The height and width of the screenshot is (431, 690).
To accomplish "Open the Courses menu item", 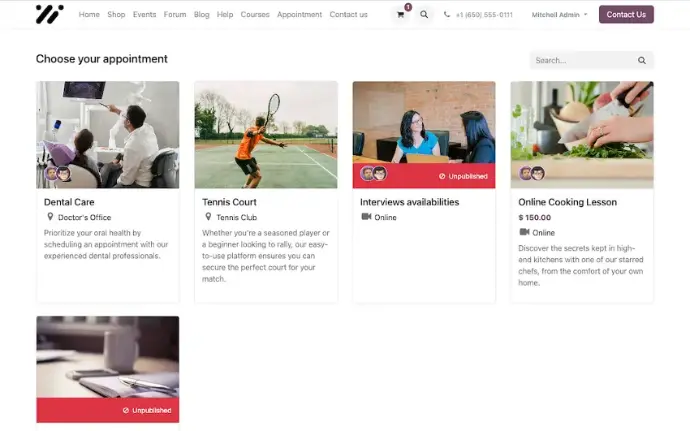I will coord(255,15).
